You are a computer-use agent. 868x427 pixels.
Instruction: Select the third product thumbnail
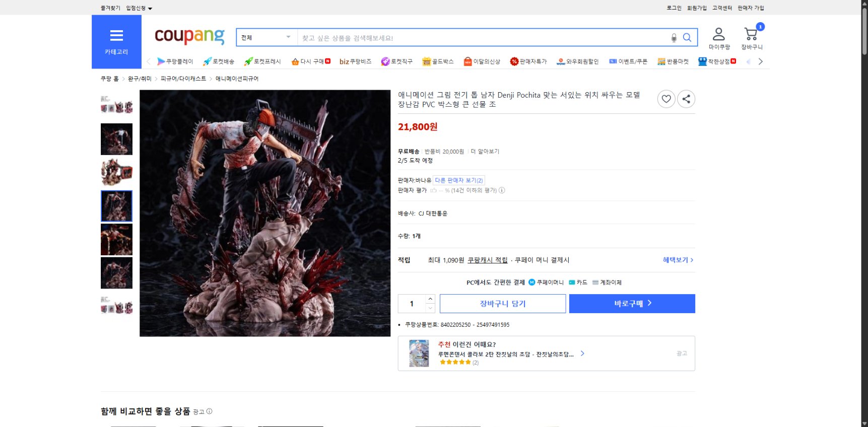coord(116,172)
